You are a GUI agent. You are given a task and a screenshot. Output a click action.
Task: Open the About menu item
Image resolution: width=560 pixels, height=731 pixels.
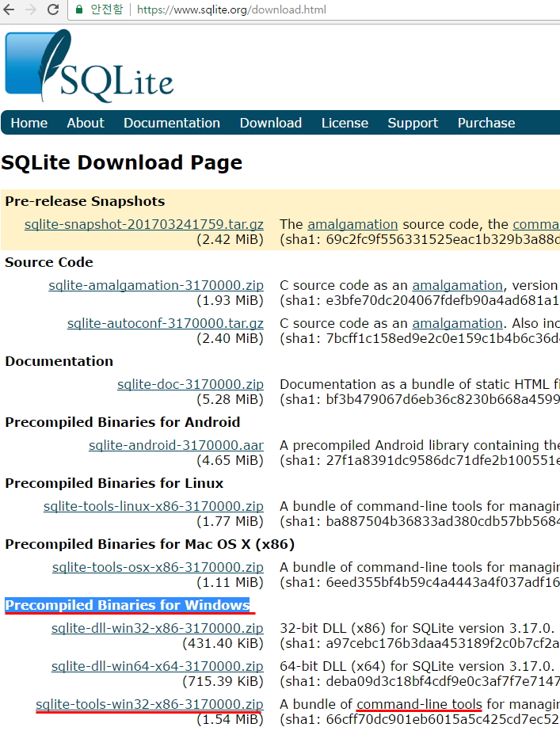(x=86, y=123)
